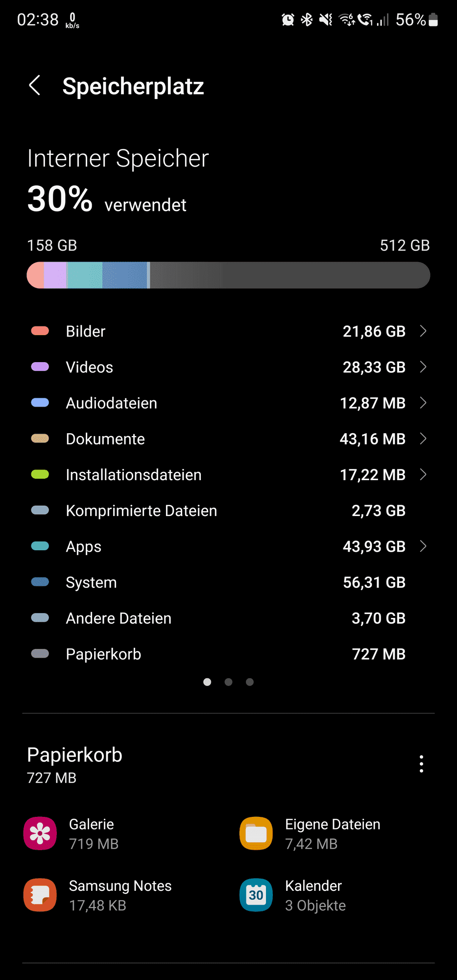457x980 pixels.
Task: Expand the Videos category chevron
Action: [424, 367]
